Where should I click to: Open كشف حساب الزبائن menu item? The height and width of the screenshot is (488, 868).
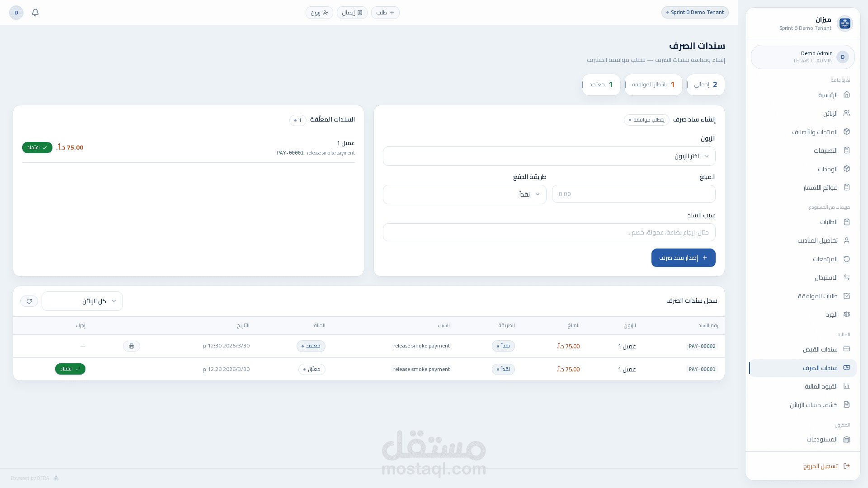pos(813,405)
